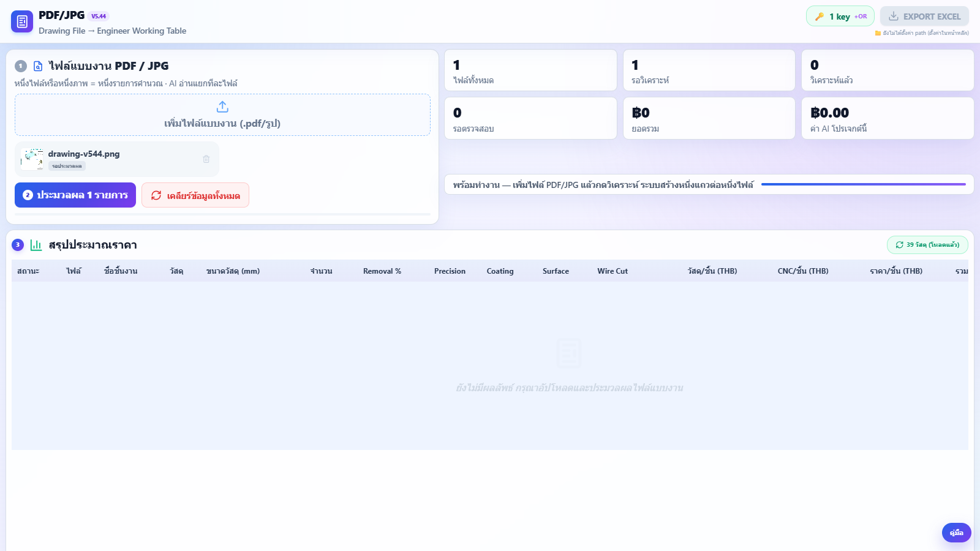
Task: Click the PDF/JPG app logo icon
Action: [x=22, y=22]
